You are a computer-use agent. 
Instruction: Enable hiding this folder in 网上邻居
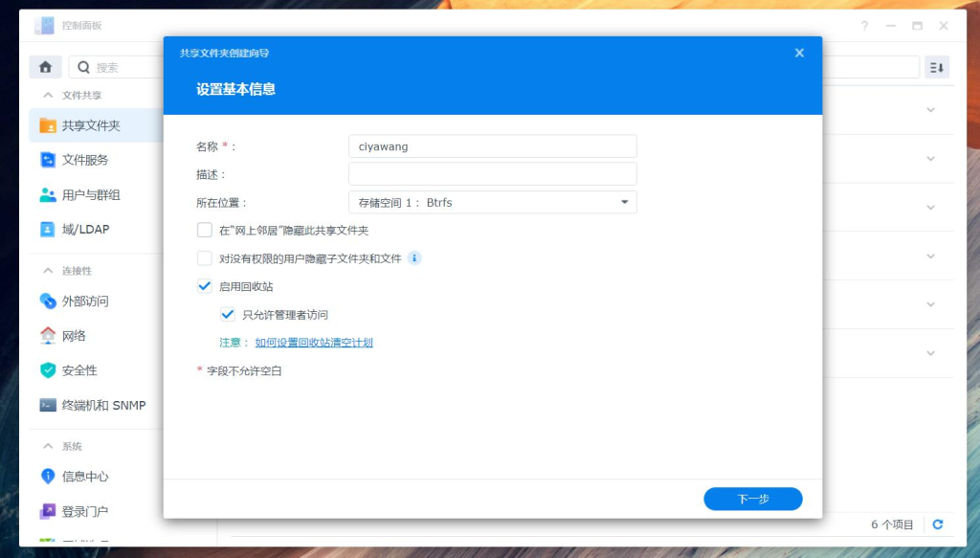coord(205,230)
